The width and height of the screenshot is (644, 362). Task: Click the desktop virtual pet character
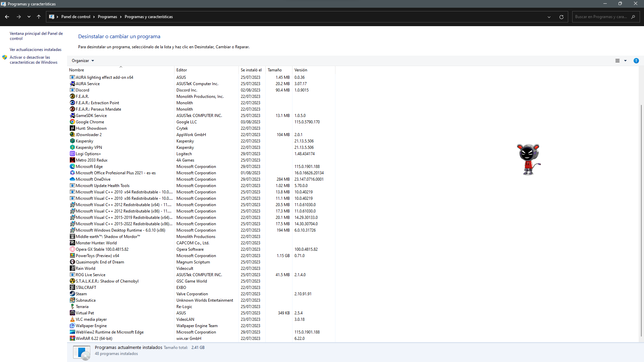pos(528,159)
